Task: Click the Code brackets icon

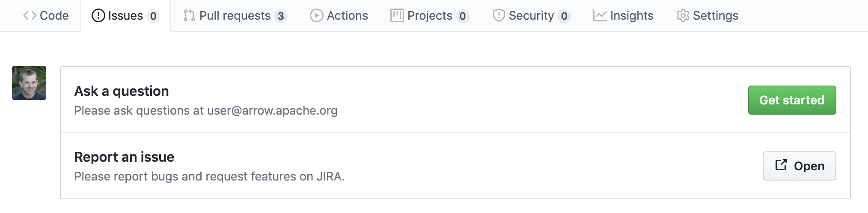Action: pos(30,16)
